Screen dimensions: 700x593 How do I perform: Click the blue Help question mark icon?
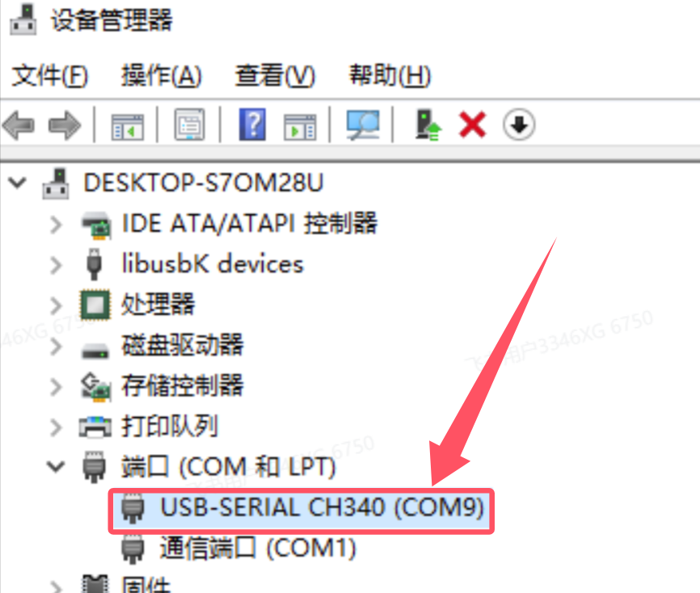pyautogui.click(x=252, y=124)
